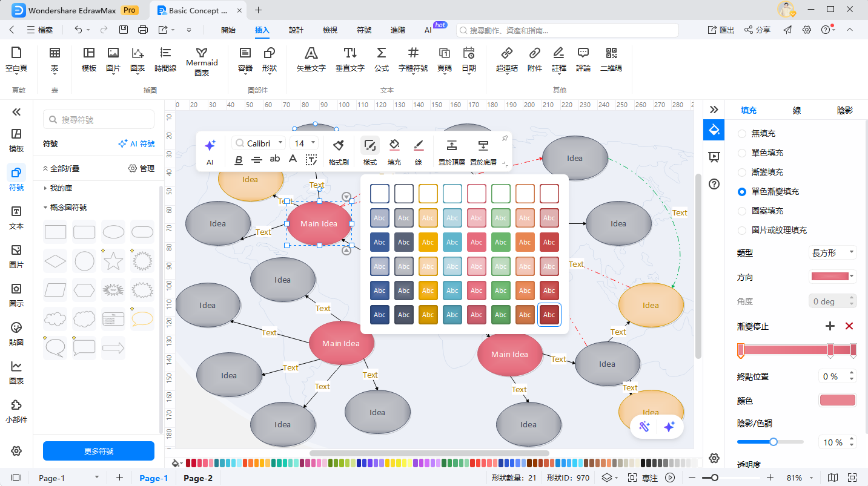Select the no fill (無填充) option
868x486 pixels.
[x=742, y=133]
